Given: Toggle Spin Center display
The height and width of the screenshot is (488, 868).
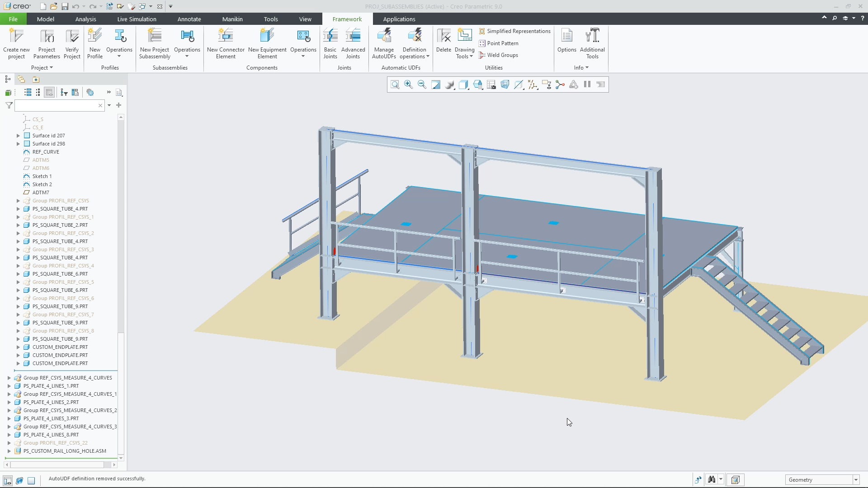Looking at the screenshot, I should (560, 84).
